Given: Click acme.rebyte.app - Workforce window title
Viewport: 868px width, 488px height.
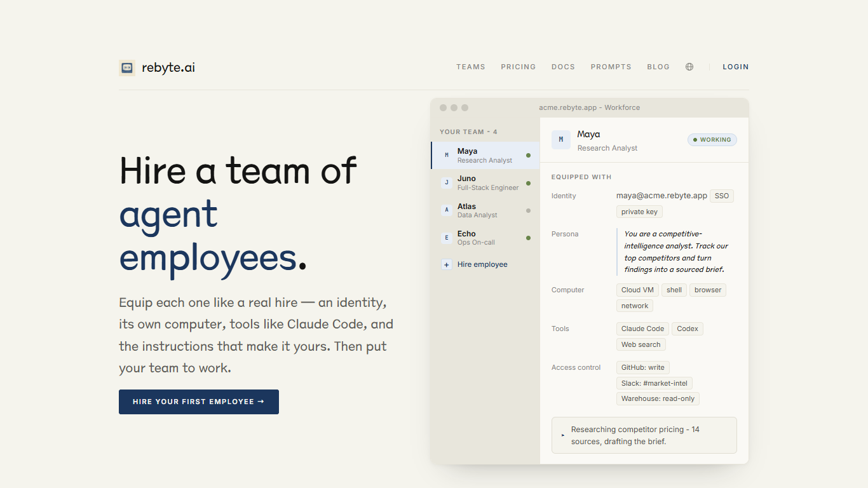Looking at the screenshot, I should click(590, 107).
